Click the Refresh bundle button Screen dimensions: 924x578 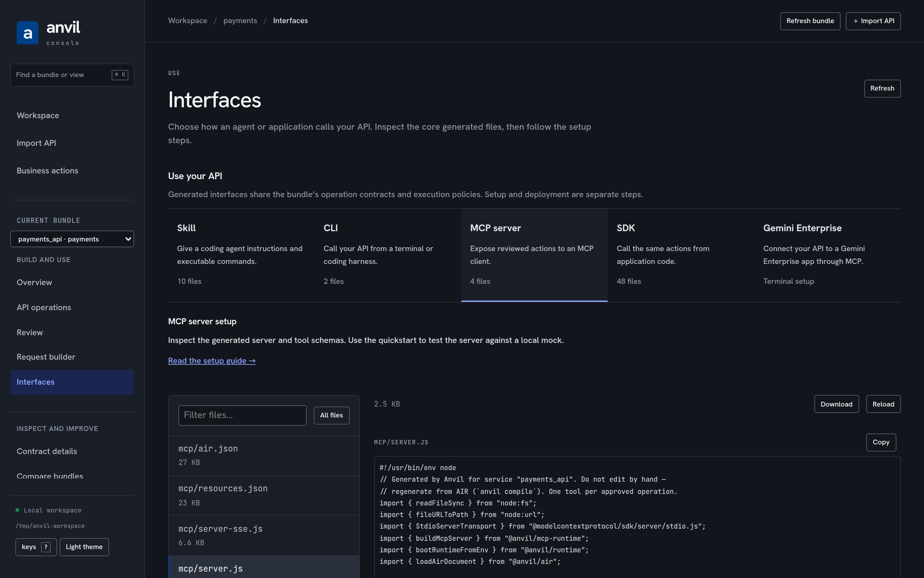[810, 21]
